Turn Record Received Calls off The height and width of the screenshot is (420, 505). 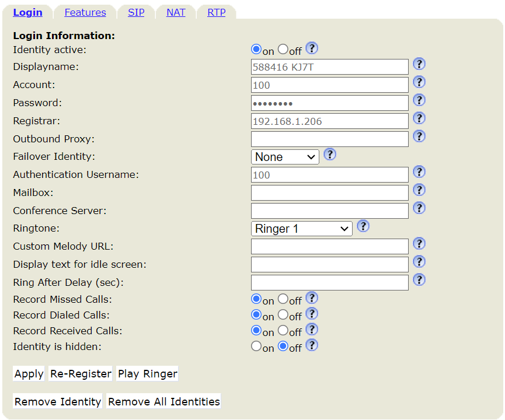pyautogui.click(x=283, y=331)
